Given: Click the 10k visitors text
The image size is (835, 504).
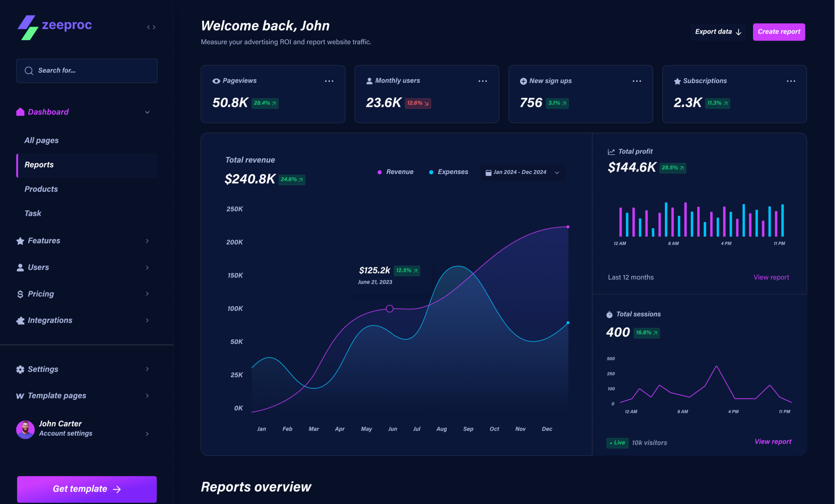Looking at the screenshot, I should tap(649, 443).
